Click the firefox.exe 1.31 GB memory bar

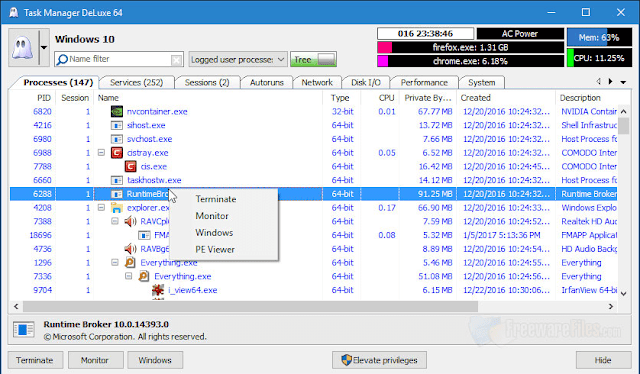tap(470, 47)
